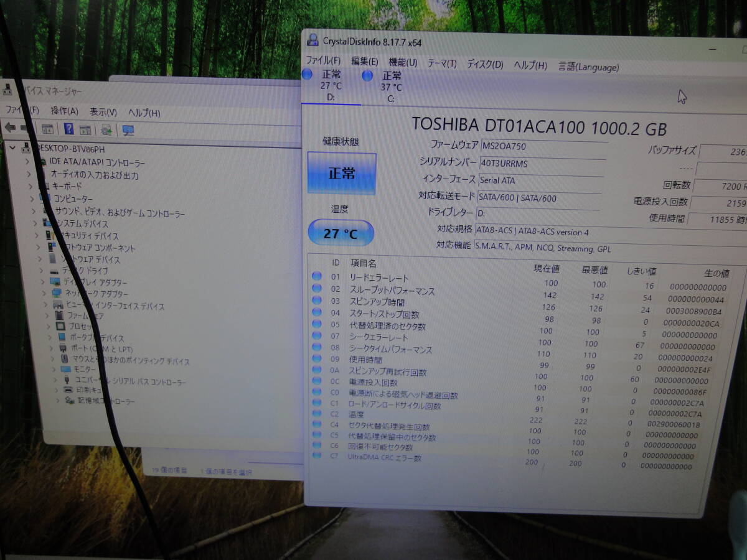Select ソフトウェア コンポーネント in device tree
Viewport: 747px width, 560px height.
click(x=97, y=248)
